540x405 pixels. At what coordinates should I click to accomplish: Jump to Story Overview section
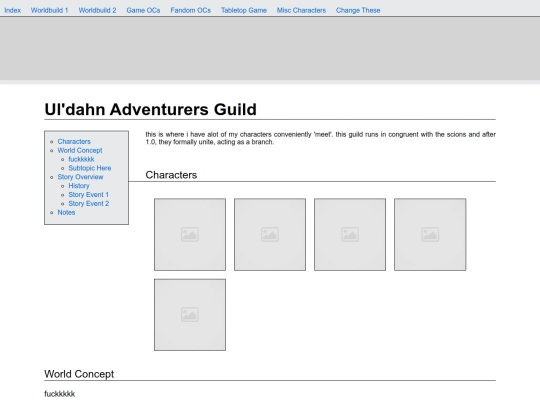coord(80,177)
